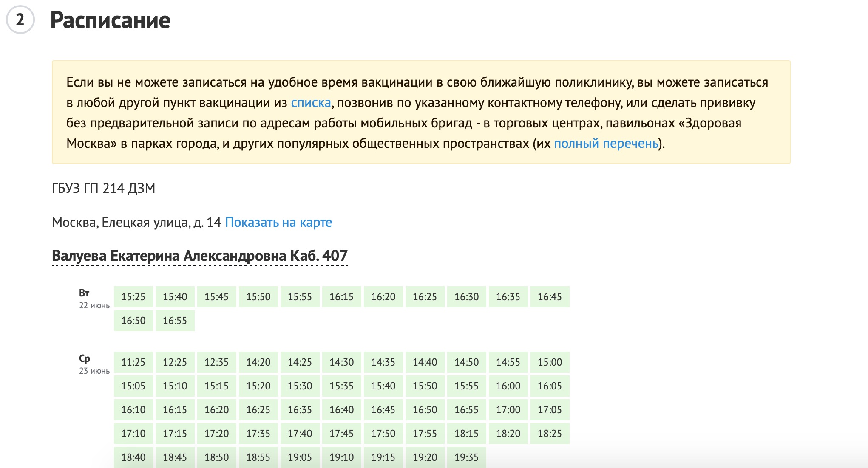Book the Tuesday 16:30 time slot
This screenshot has width=868, height=468.
(466, 297)
